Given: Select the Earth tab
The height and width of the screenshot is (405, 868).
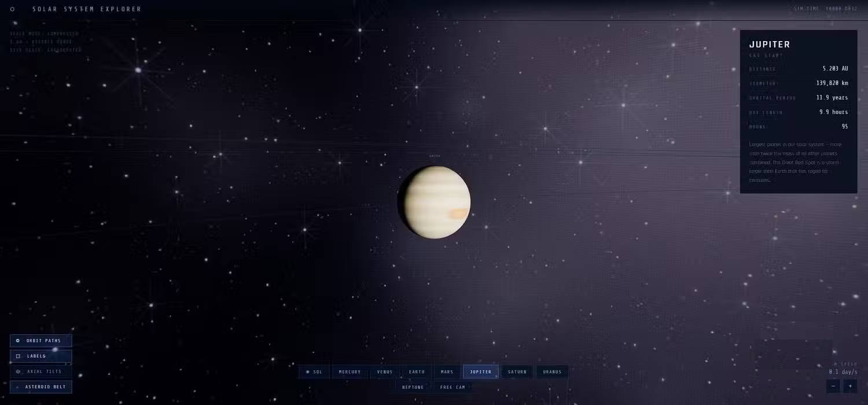Looking at the screenshot, I should [x=417, y=372].
